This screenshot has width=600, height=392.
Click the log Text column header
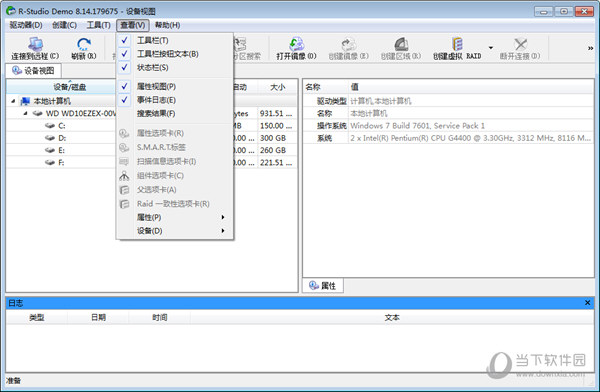point(392,317)
